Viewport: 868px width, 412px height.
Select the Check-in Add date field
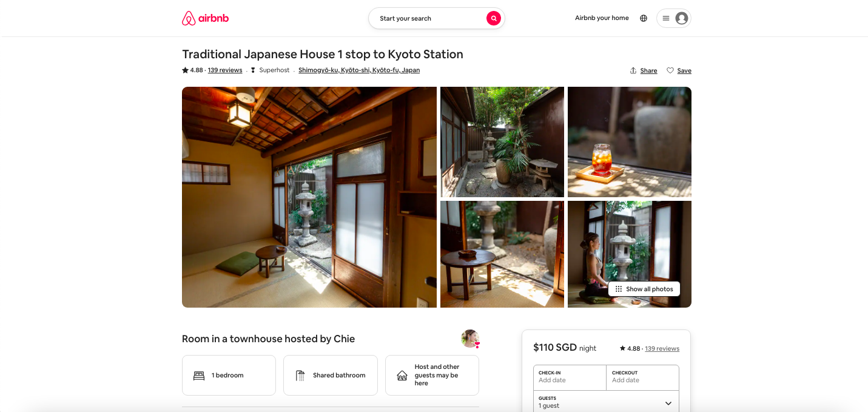(570, 377)
